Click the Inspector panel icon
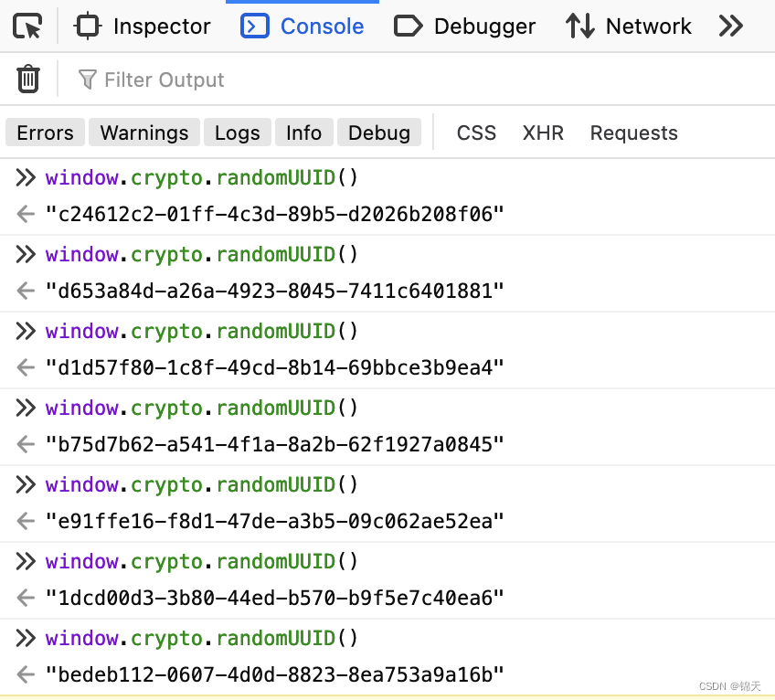This screenshot has height=700, width=775. click(87, 26)
